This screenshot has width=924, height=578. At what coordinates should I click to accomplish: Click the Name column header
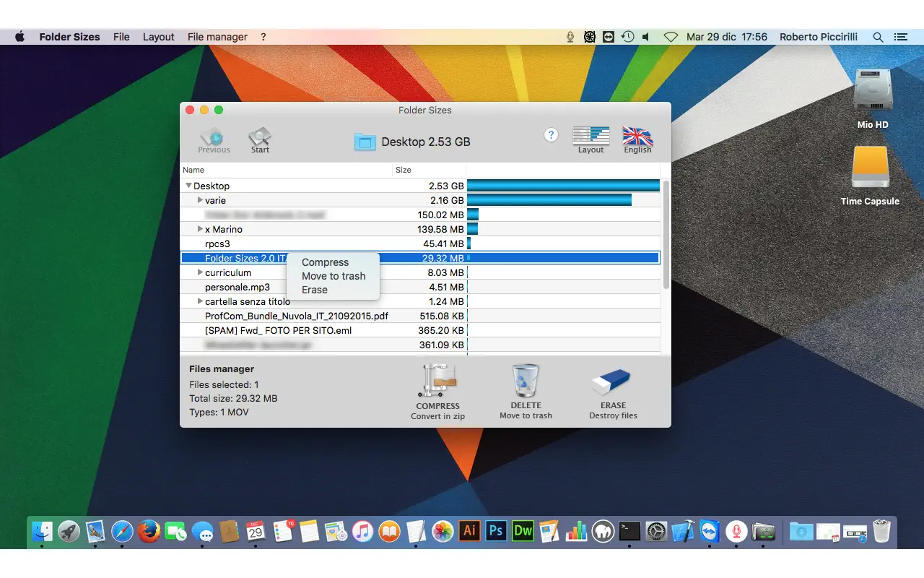click(x=193, y=170)
